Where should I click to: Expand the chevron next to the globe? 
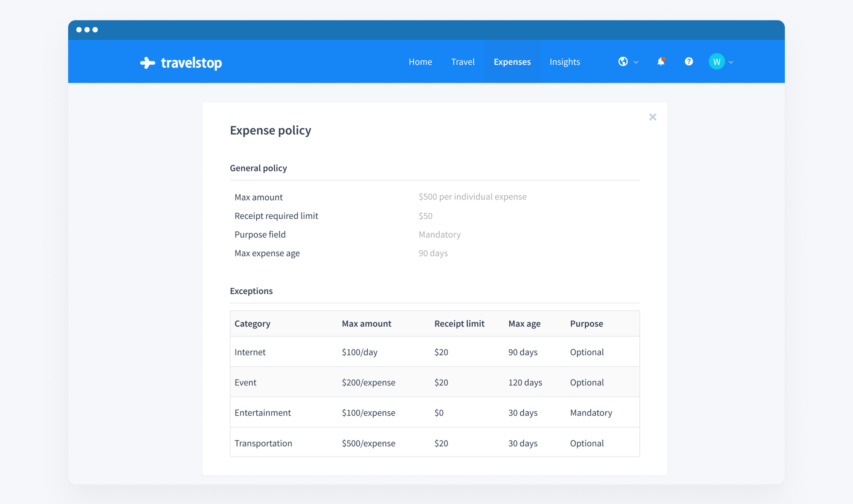[636, 62]
